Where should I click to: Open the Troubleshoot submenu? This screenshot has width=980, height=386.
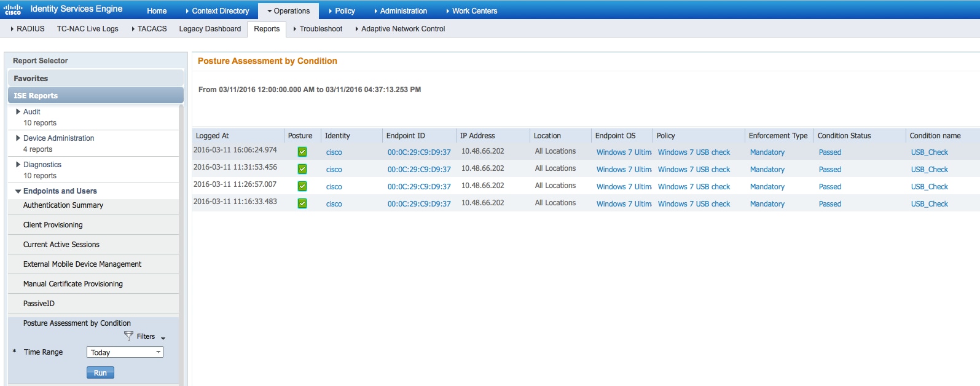coord(318,28)
